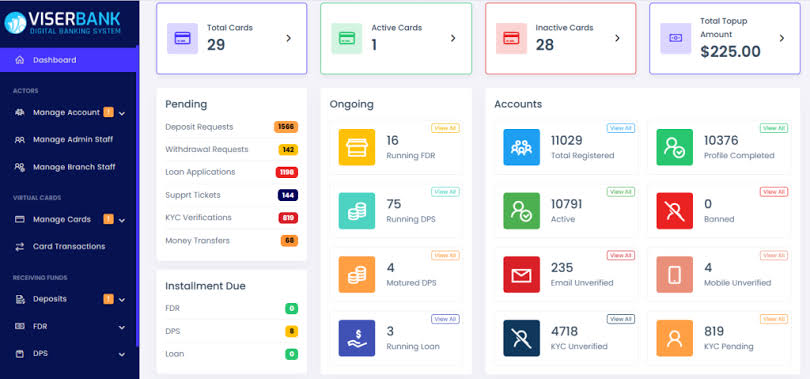Click View All for Email Unverified
Screen dimensions: 810x379
click(621, 256)
